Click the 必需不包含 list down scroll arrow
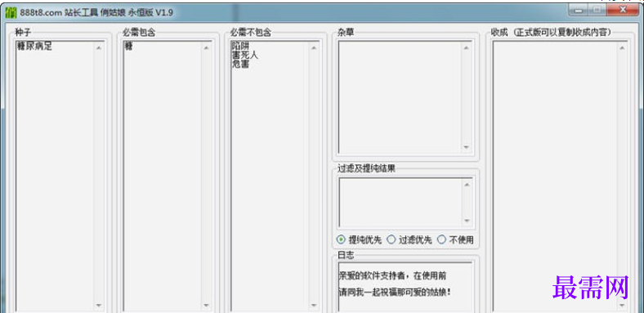This screenshot has height=313, width=644. coord(314,305)
